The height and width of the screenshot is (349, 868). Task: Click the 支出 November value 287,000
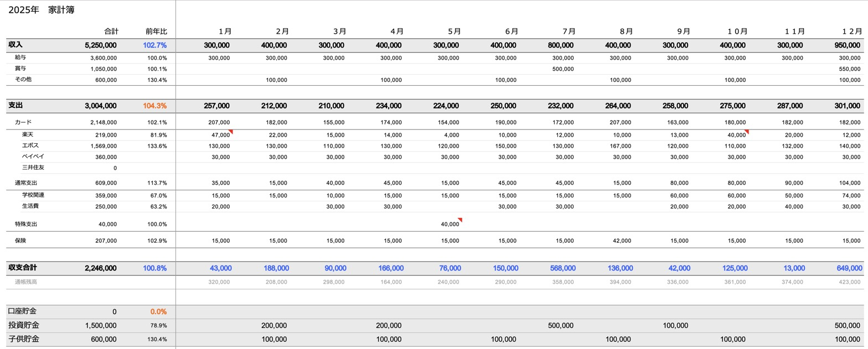[x=790, y=106]
